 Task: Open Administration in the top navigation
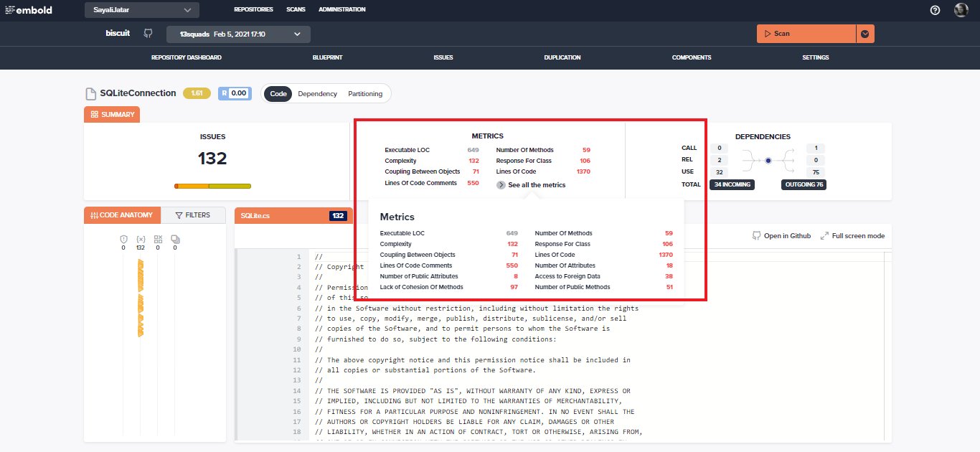(x=342, y=10)
